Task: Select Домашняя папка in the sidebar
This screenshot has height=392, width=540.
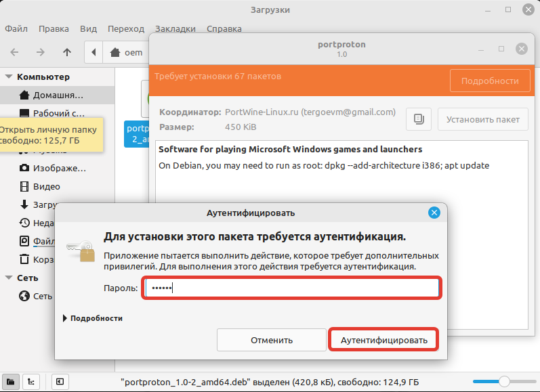Action: tap(57, 95)
